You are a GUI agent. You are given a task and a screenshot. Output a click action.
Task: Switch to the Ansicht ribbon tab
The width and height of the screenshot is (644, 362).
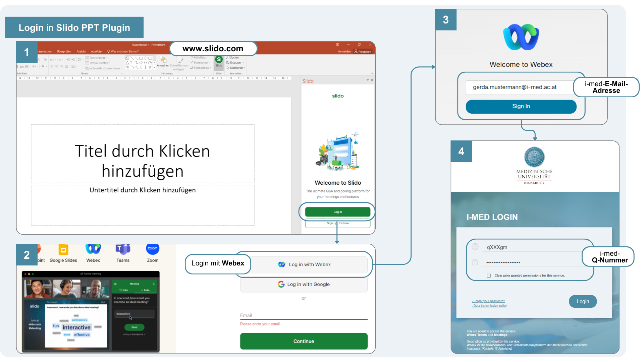click(x=81, y=52)
